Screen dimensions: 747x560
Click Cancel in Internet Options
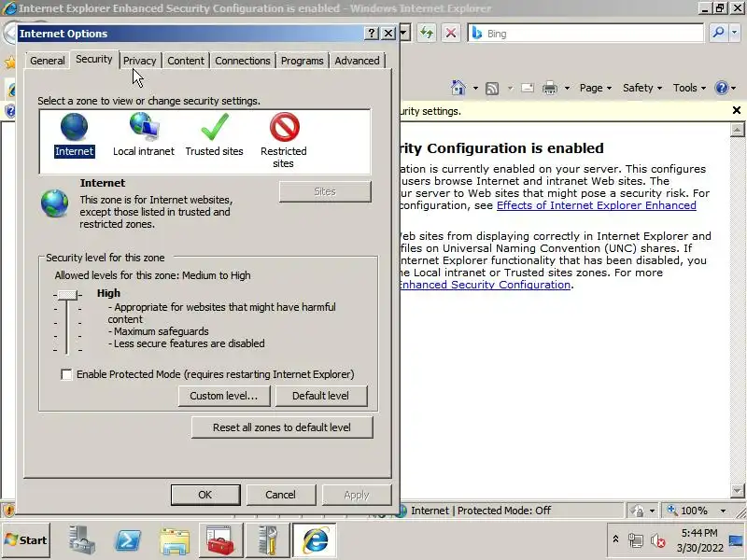click(281, 495)
